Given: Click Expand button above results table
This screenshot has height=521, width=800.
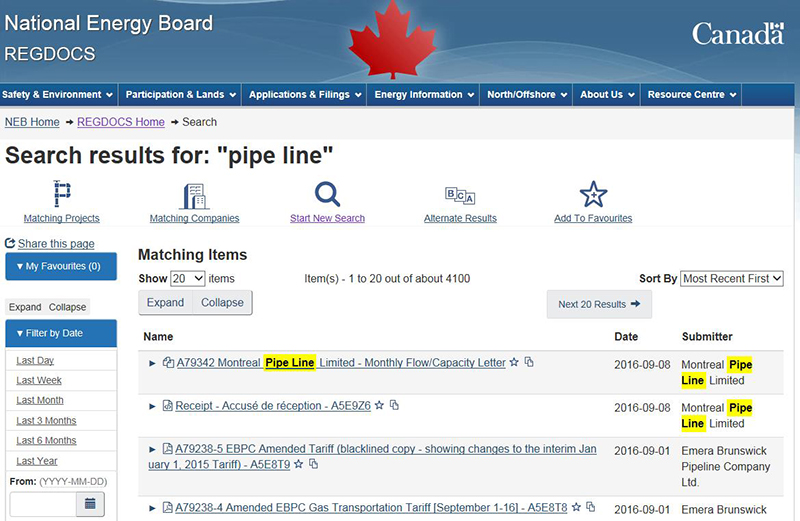Looking at the screenshot, I should 165,303.
